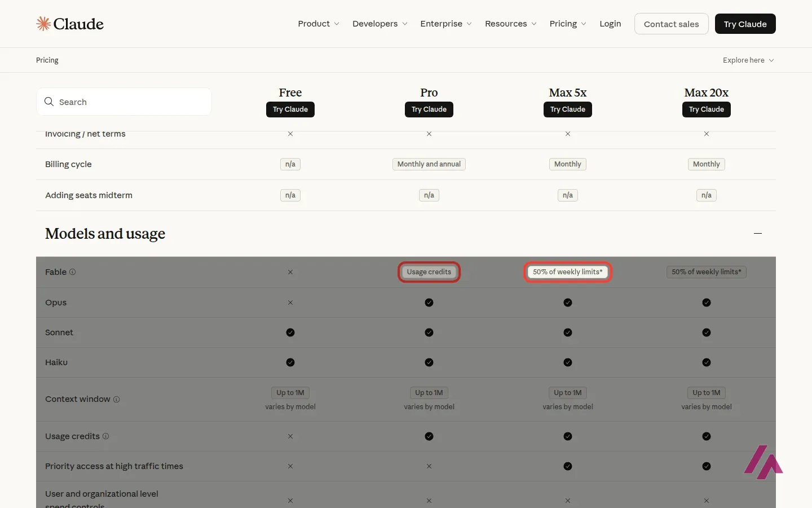
Task: Click the info icon next to Usage credits
Action: (105, 436)
